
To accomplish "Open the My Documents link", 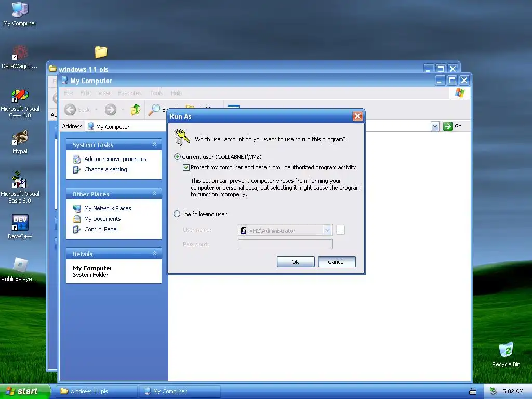I will [x=102, y=219].
